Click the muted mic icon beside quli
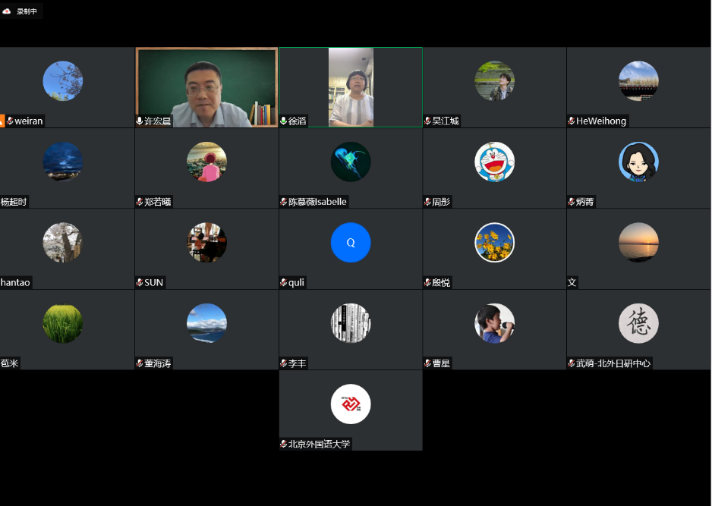Viewport: 712px width, 506px height. (x=284, y=283)
